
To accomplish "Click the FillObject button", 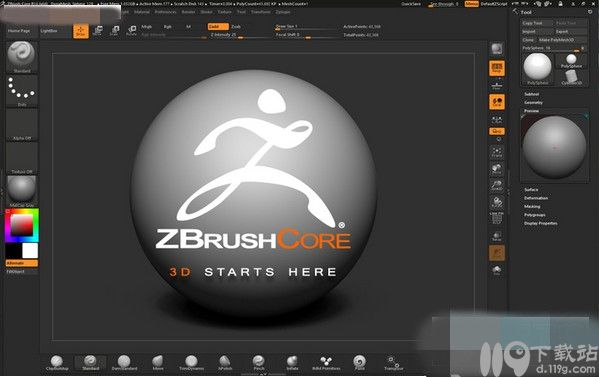I will point(22,272).
